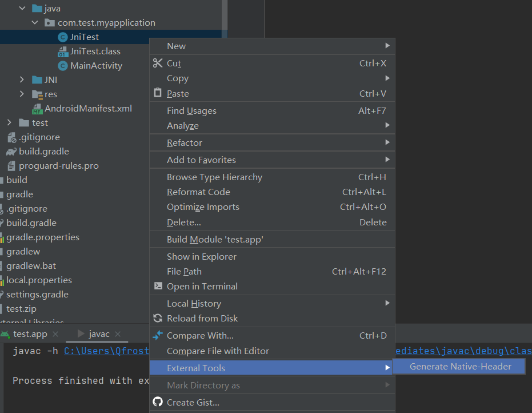
Task: Open the proguard-rules.pro file
Action: [58, 166]
